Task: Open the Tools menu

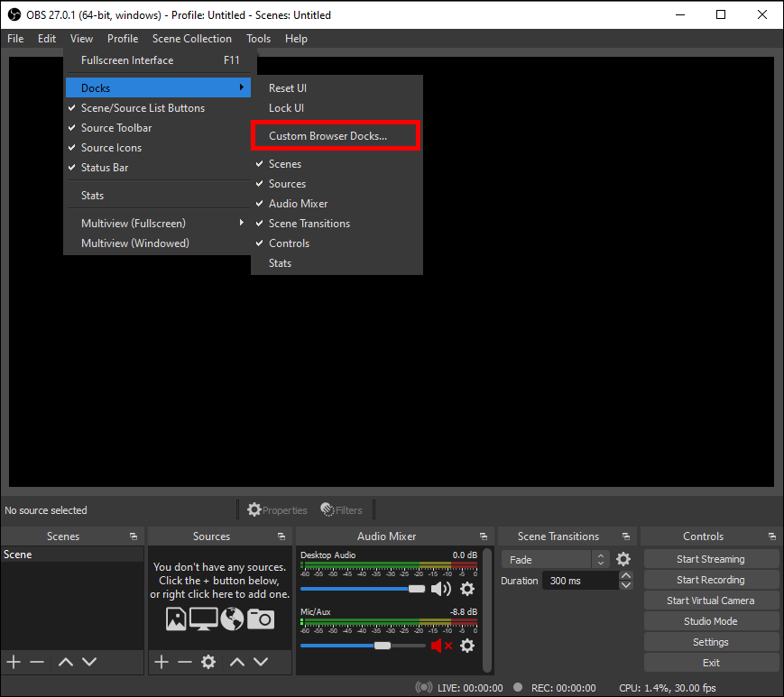Action: [259, 39]
